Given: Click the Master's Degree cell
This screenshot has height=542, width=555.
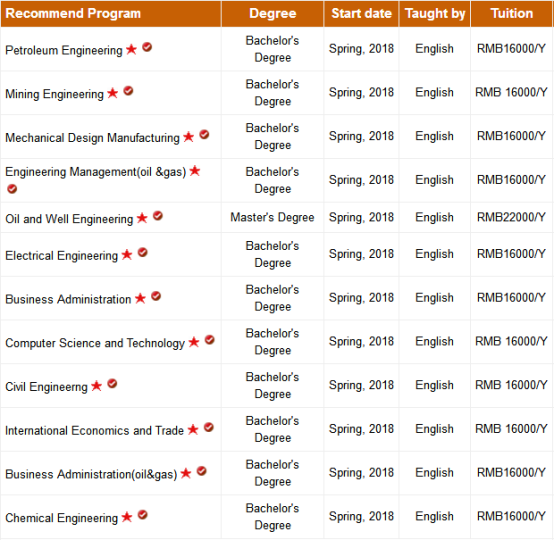Looking at the screenshot, I should [x=272, y=217].
